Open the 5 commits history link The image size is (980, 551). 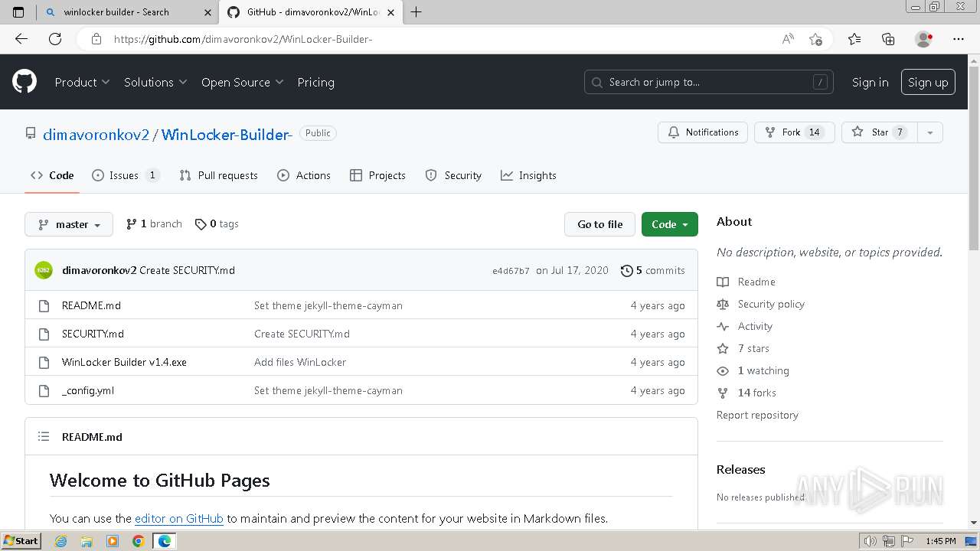click(x=653, y=270)
